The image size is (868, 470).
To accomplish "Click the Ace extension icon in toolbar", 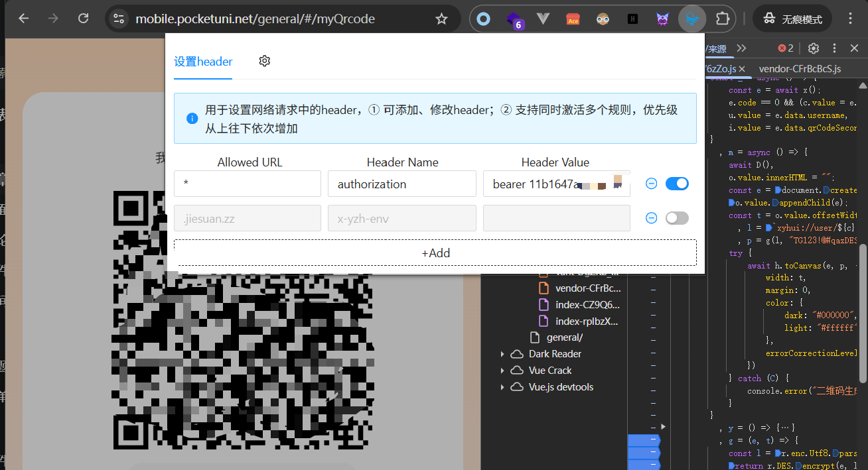I will 573,19.
